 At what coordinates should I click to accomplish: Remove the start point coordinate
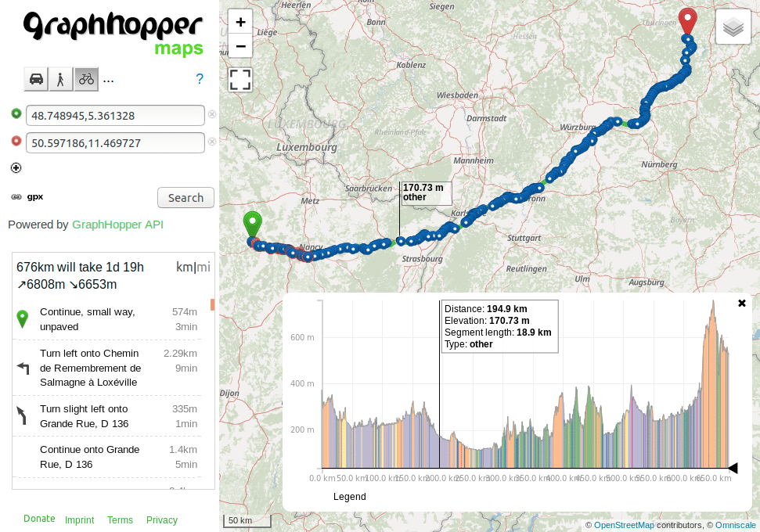(x=211, y=115)
